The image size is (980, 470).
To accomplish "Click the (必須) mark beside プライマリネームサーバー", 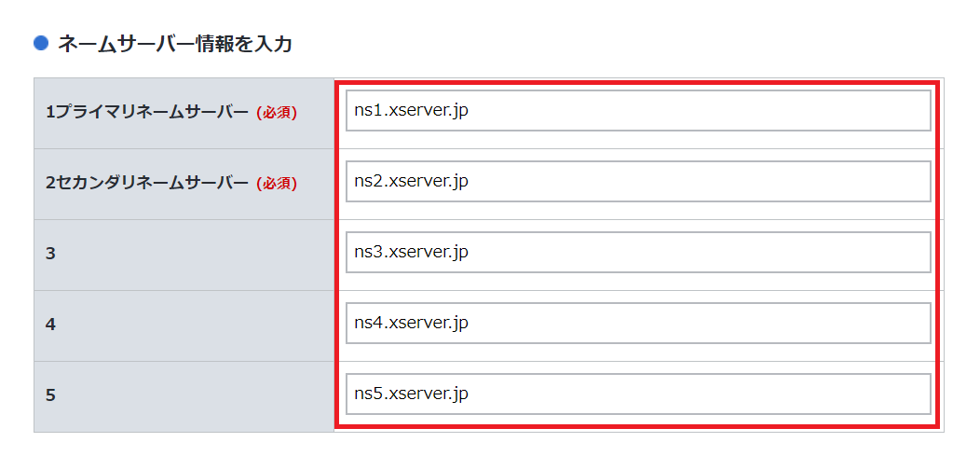I will (277, 113).
